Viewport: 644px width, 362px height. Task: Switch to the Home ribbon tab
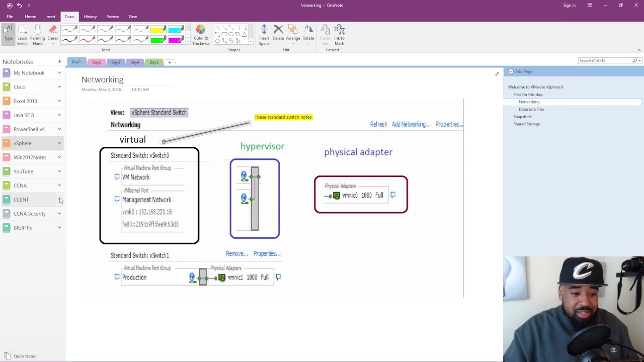click(x=30, y=17)
